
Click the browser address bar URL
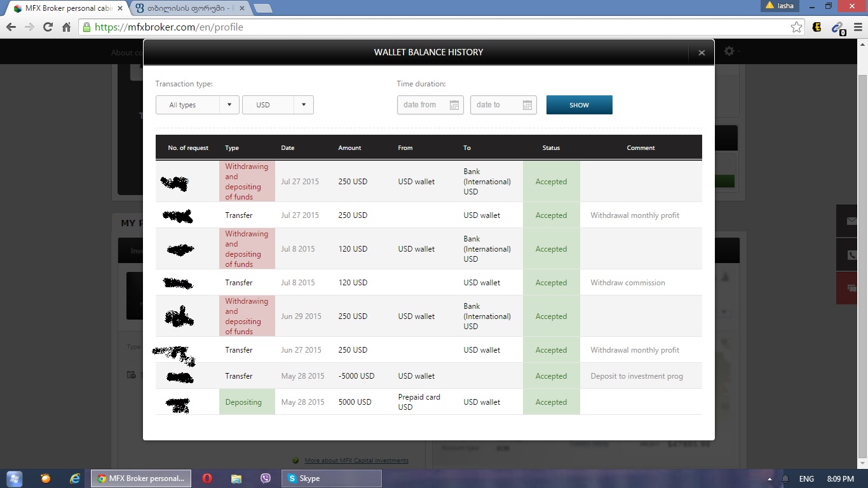click(x=169, y=27)
